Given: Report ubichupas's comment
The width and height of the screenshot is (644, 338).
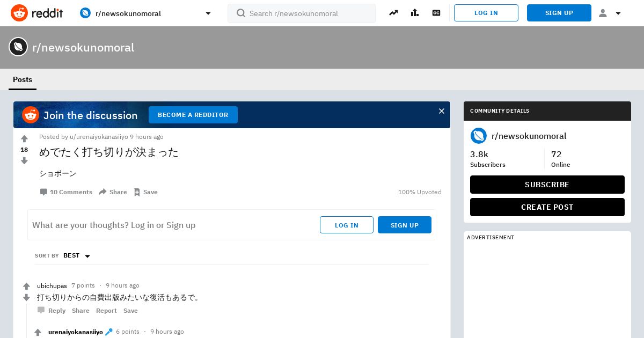Looking at the screenshot, I should [106, 311].
